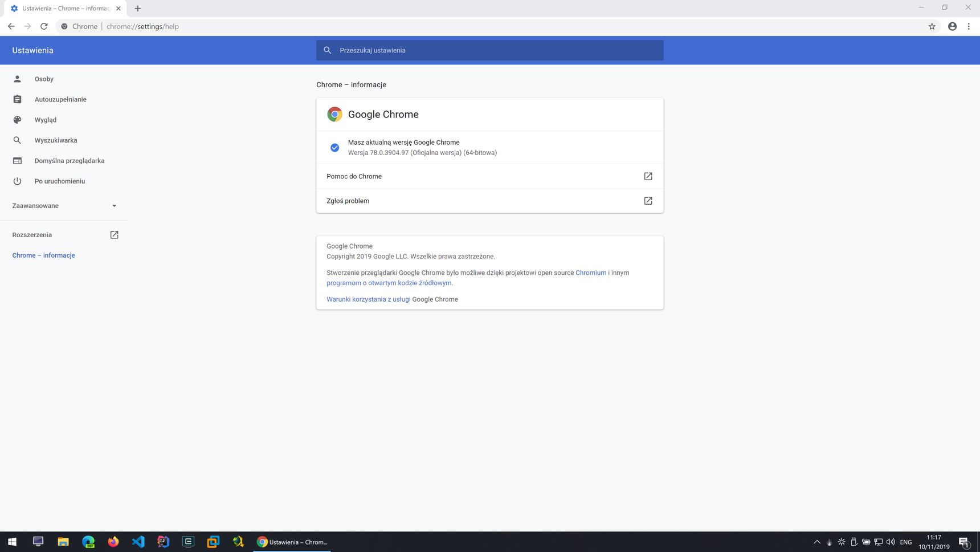Click the address bar URL chrome://settings/help
Viewport: 980px width, 552px height.
[142, 26]
